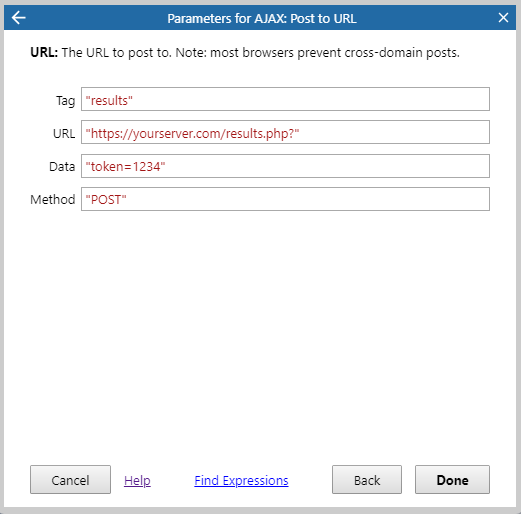The height and width of the screenshot is (514, 521).
Task: Click the empty white area below Method field
Action: [x=260, y=333]
